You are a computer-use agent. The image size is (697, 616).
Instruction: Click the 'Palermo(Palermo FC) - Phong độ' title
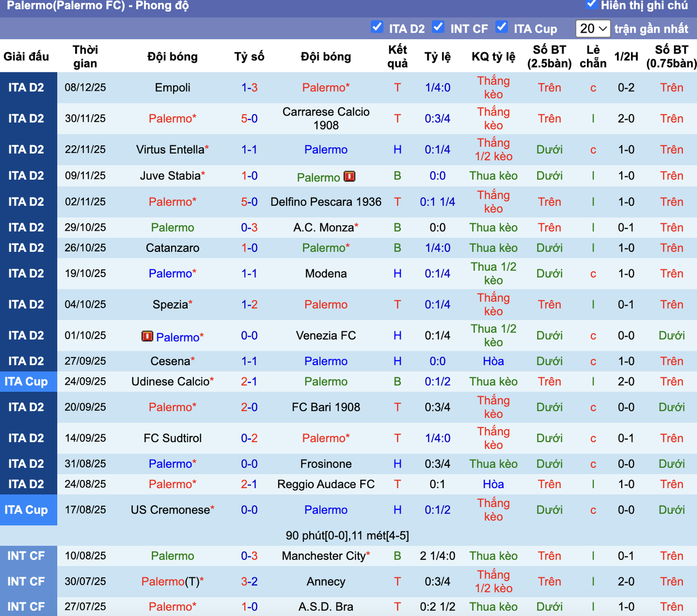pos(98,6)
